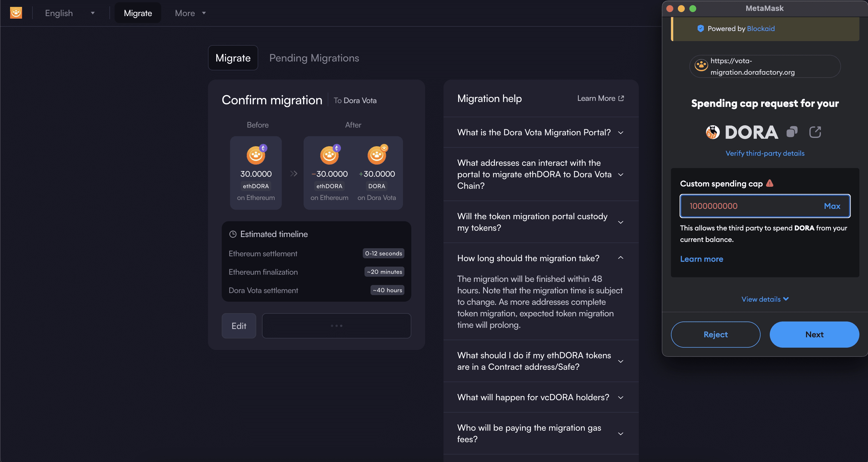Click the DORA token icon on Dora Vota
868x462 pixels.
click(377, 155)
